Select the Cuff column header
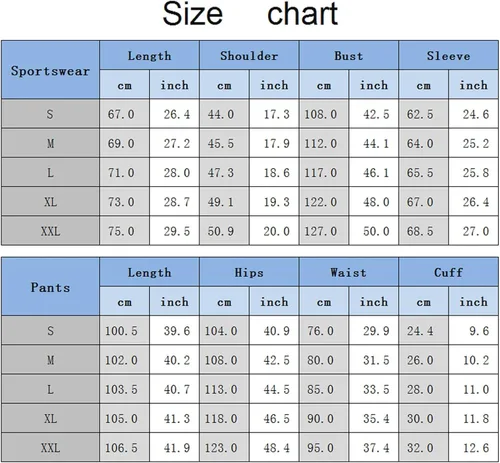 449,272
